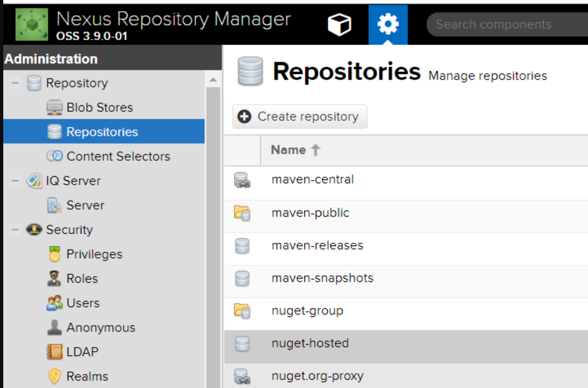Image resolution: width=588 pixels, height=388 pixels.
Task: Click the LDAP book icon
Action: pos(54,352)
